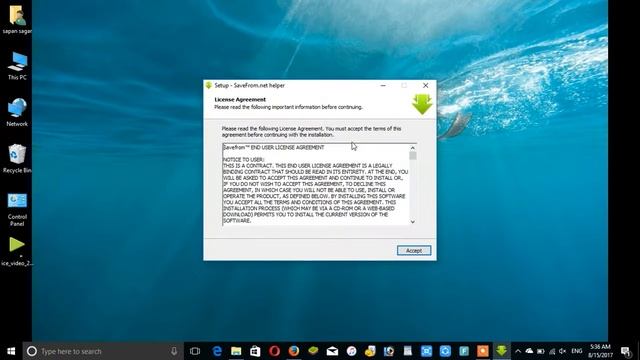Viewport: 640px width, 360px height.
Task: Click the license agreement scrollbar thumb
Action: pos(413,156)
